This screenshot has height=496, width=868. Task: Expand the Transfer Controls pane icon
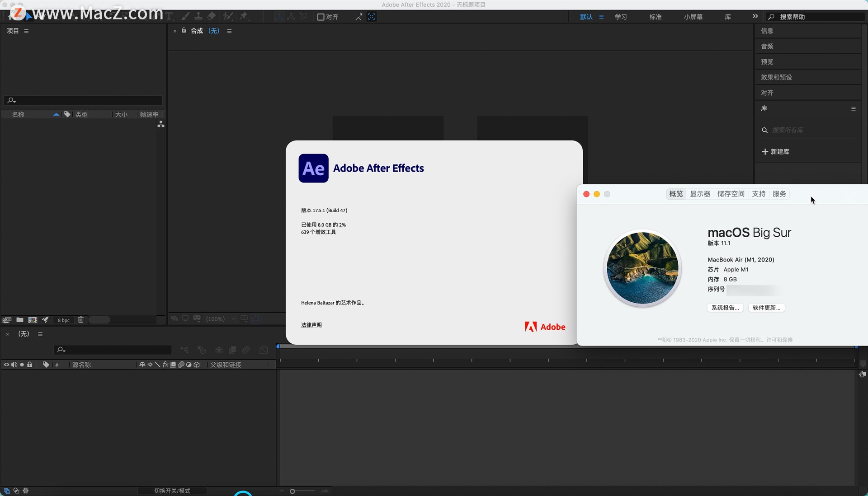[x=16, y=491]
